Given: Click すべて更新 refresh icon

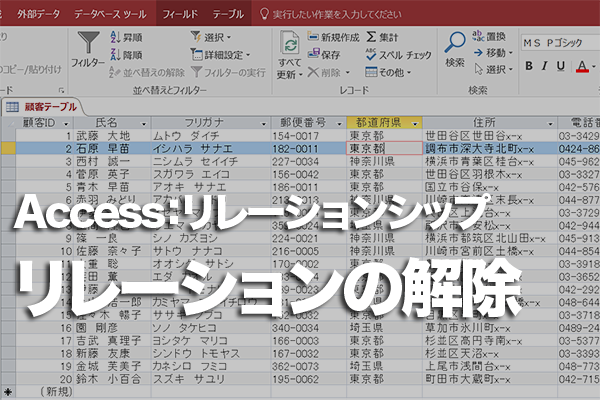Looking at the screenshot, I should (x=290, y=43).
